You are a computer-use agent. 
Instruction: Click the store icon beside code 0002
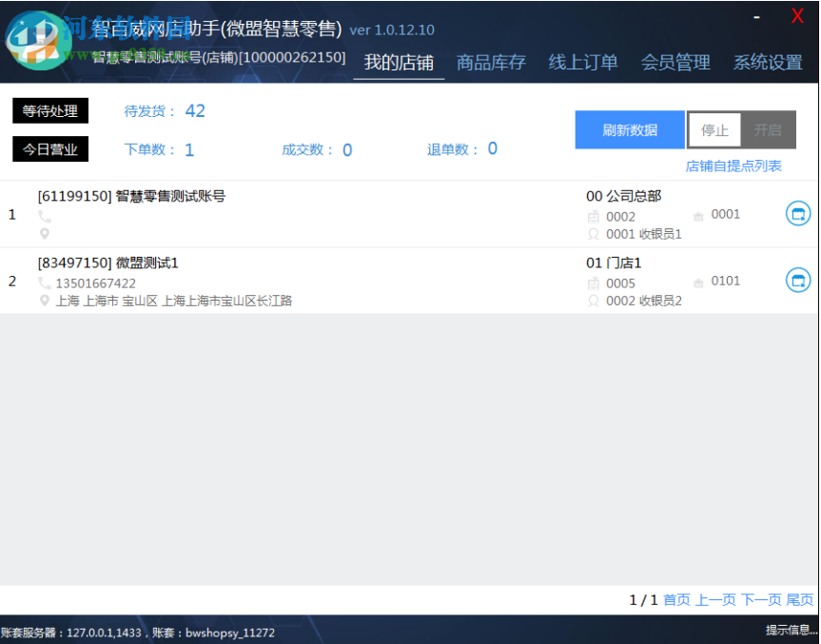coord(596,215)
